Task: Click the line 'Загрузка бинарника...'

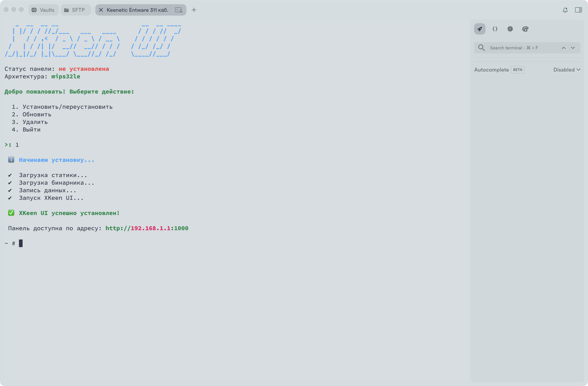Action: coord(57,183)
